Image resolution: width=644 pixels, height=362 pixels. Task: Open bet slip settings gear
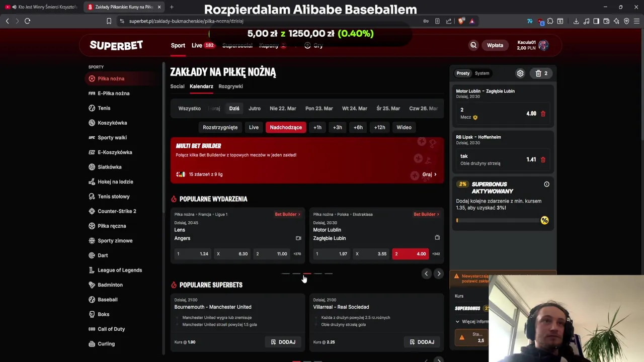pos(520,73)
